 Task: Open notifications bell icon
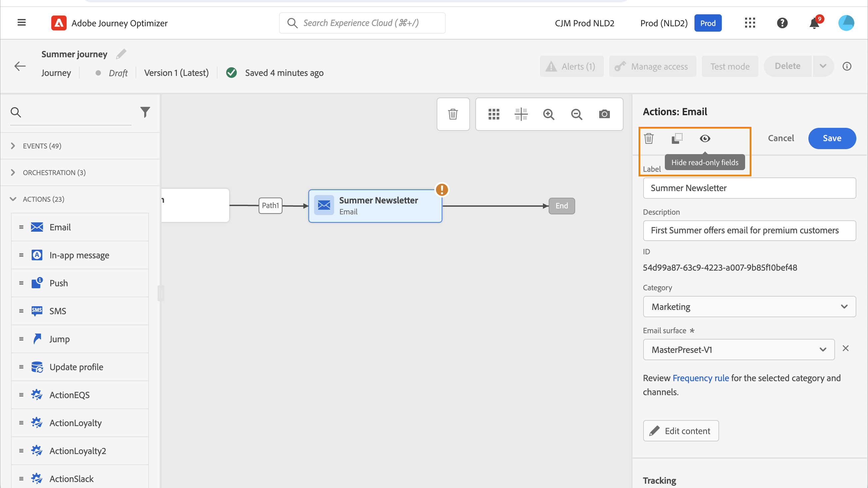[x=814, y=23]
